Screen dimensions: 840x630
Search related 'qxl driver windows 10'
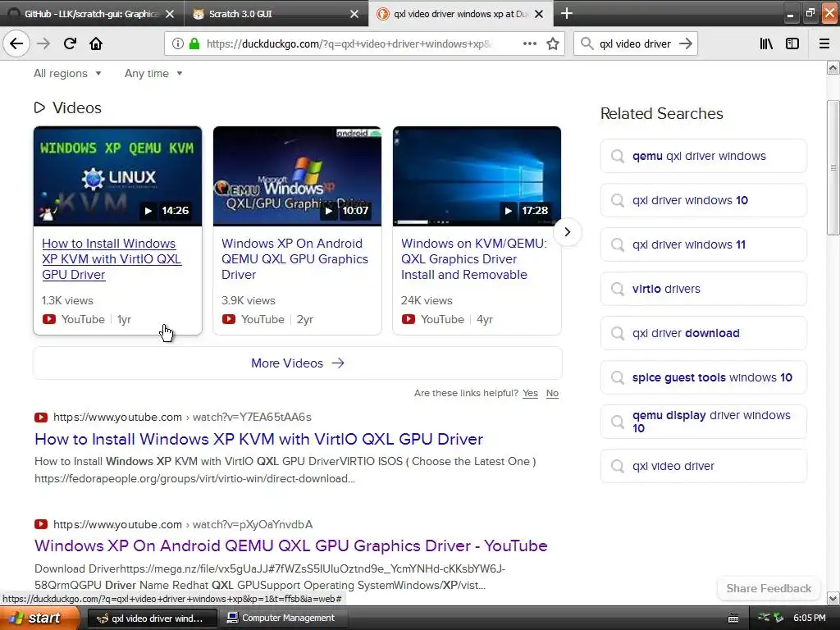pos(703,200)
